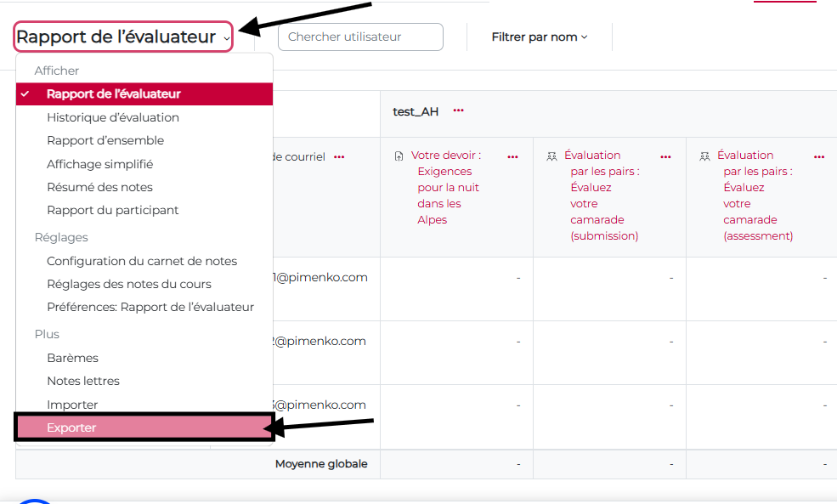Select Exporter from the menu
This screenshot has width=837, height=504.
tap(71, 428)
